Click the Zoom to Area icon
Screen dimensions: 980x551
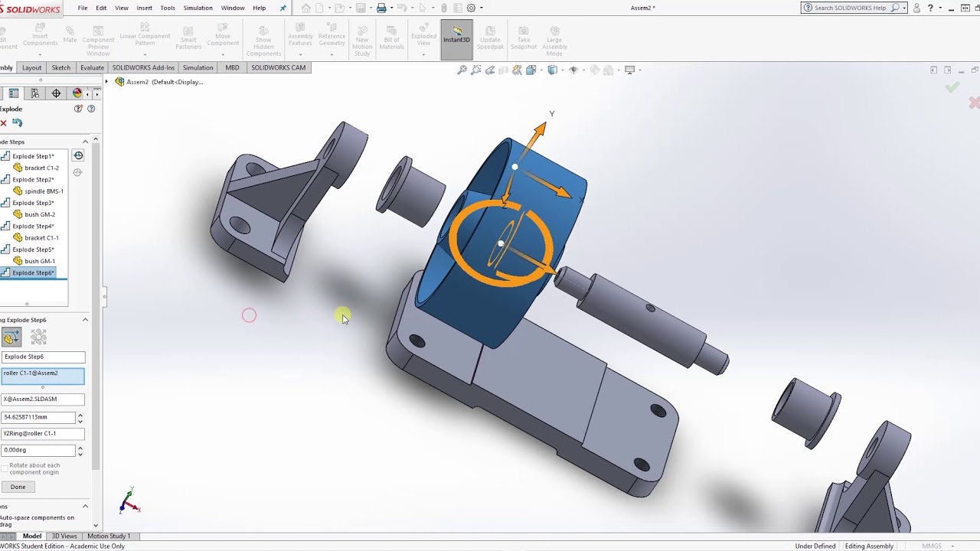point(476,70)
